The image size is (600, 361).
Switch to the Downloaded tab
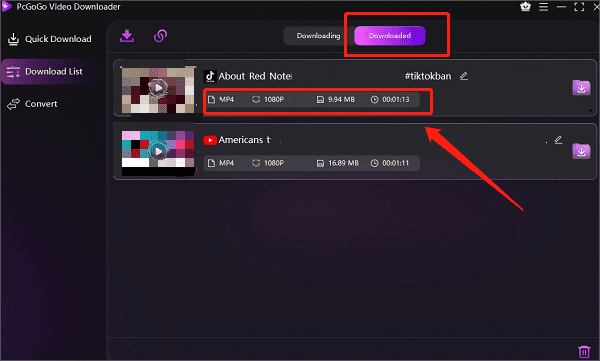click(390, 36)
